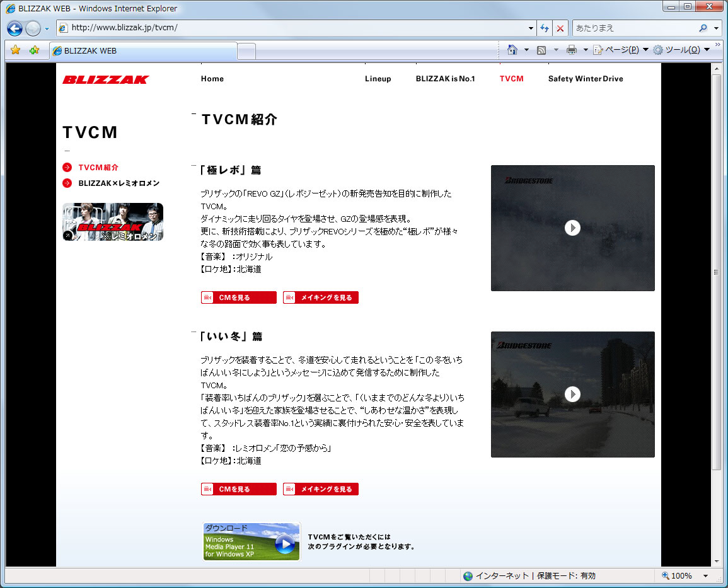Click the red Stop loading icon

(x=560, y=28)
